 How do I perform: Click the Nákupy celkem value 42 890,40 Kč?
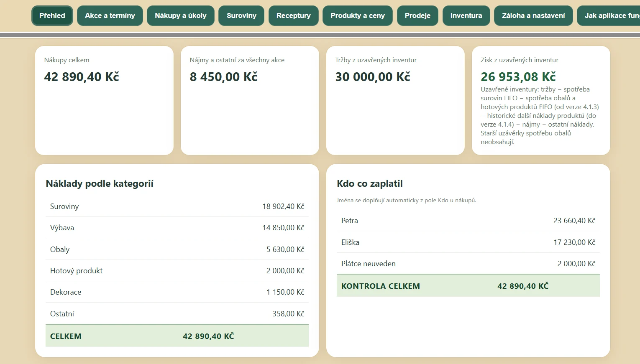82,77
